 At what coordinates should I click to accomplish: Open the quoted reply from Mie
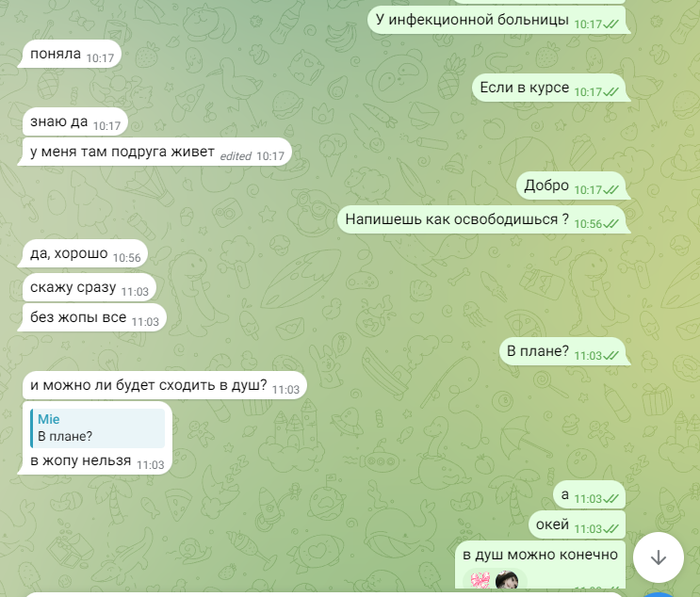pyautogui.click(x=98, y=428)
